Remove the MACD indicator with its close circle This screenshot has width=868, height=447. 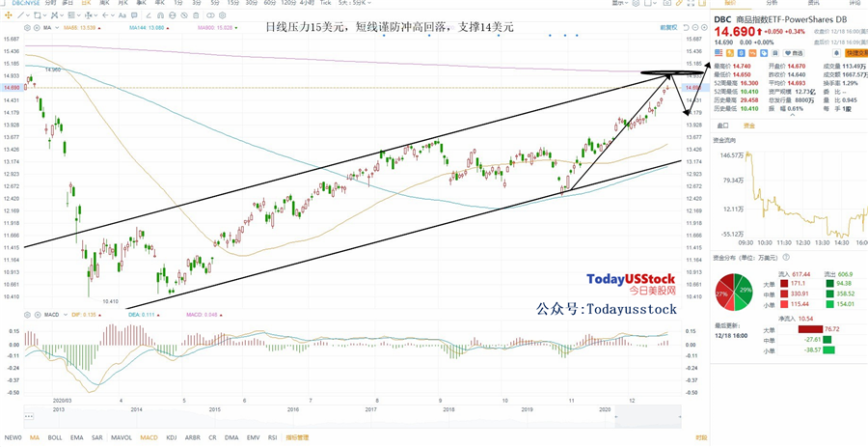pyautogui.click(x=37, y=315)
